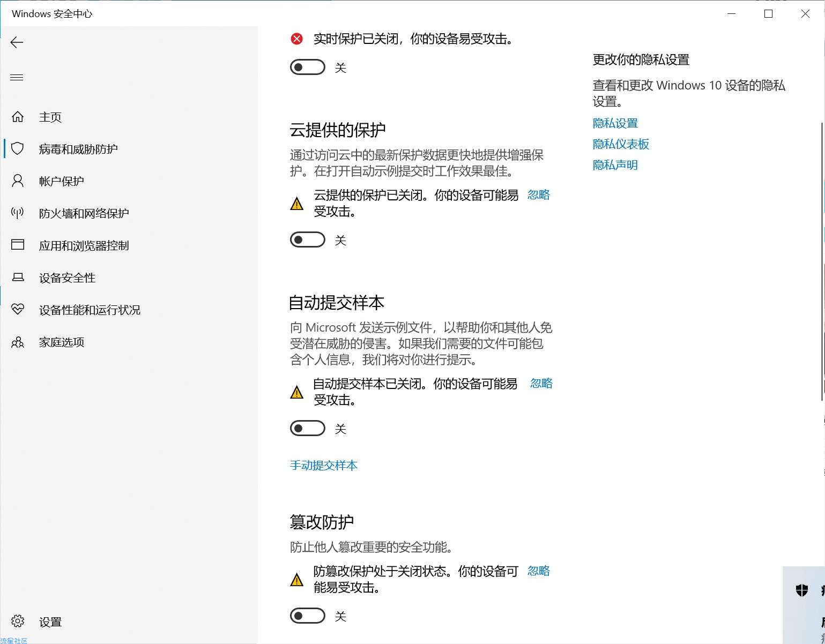Screen dimensions: 825x644
Task: Click the 防止他人篡改重要的安全功能 description
Action: [371, 547]
